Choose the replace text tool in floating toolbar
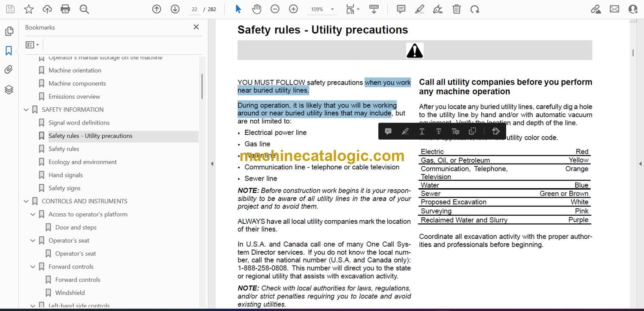This screenshot has width=644, height=311. tap(456, 131)
